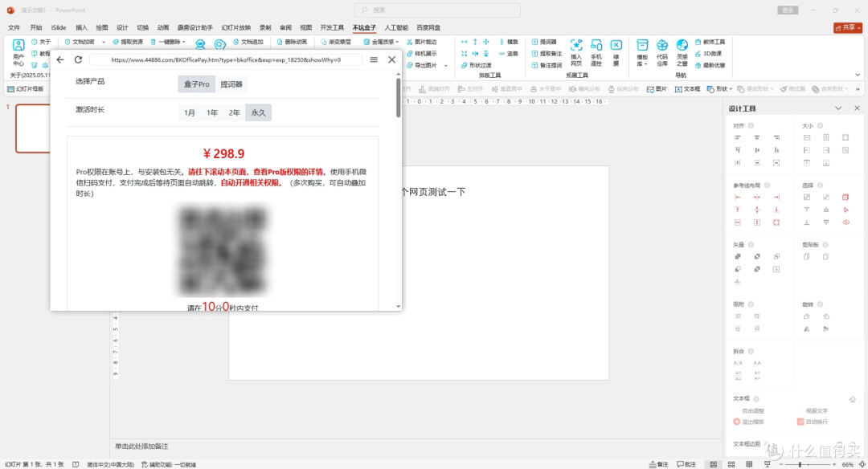Switch to the 人工智能 ribbon tab
This screenshot has width=868, height=469.
click(396, 27)
